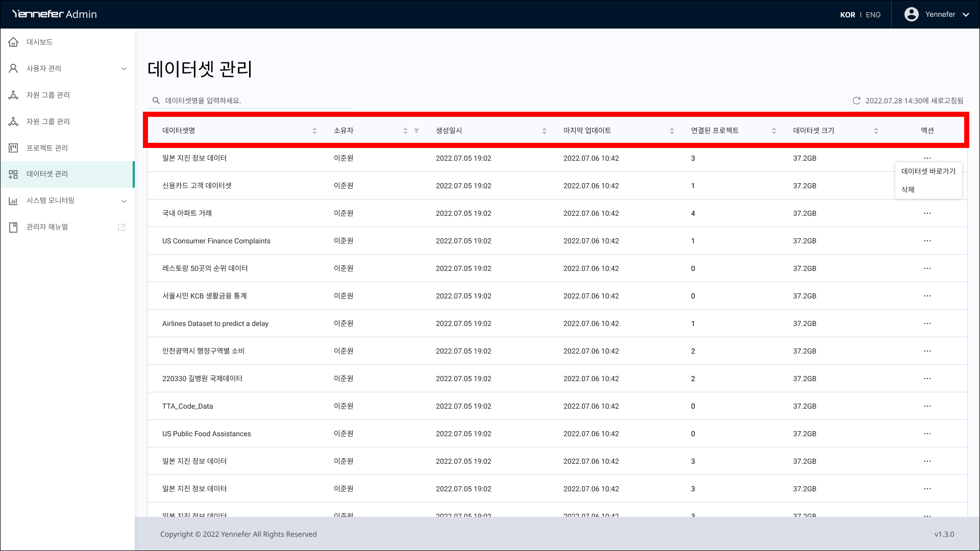Screen dimensions: 980x551
Task: Select KOR language option
Action: point(847,15)
